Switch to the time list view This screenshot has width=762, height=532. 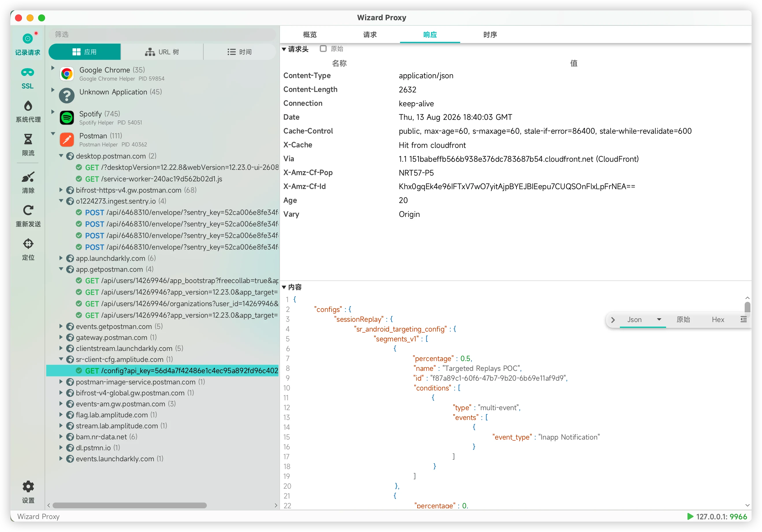pyautogui.click(x=240, y=52)
